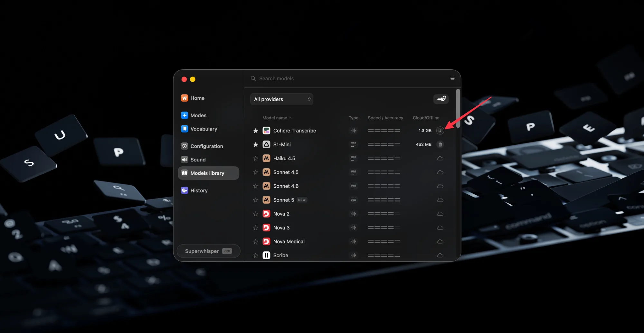Click the cloud icon for Sonnet 5

click(440, 200)
